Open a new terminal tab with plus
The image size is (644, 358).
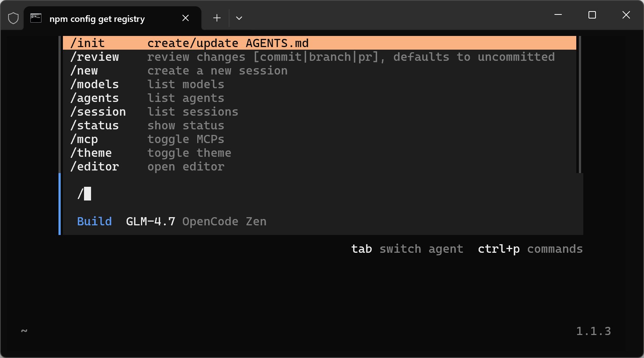(217, 18)
